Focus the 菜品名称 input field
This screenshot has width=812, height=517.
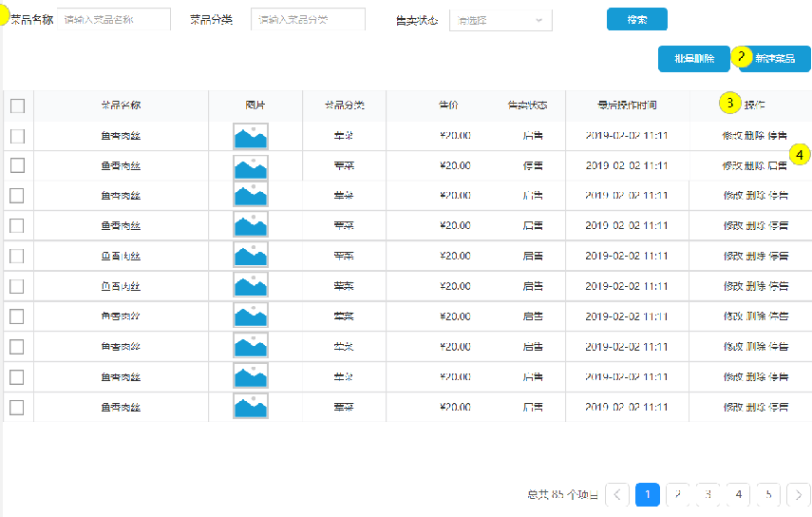point(114,20)
